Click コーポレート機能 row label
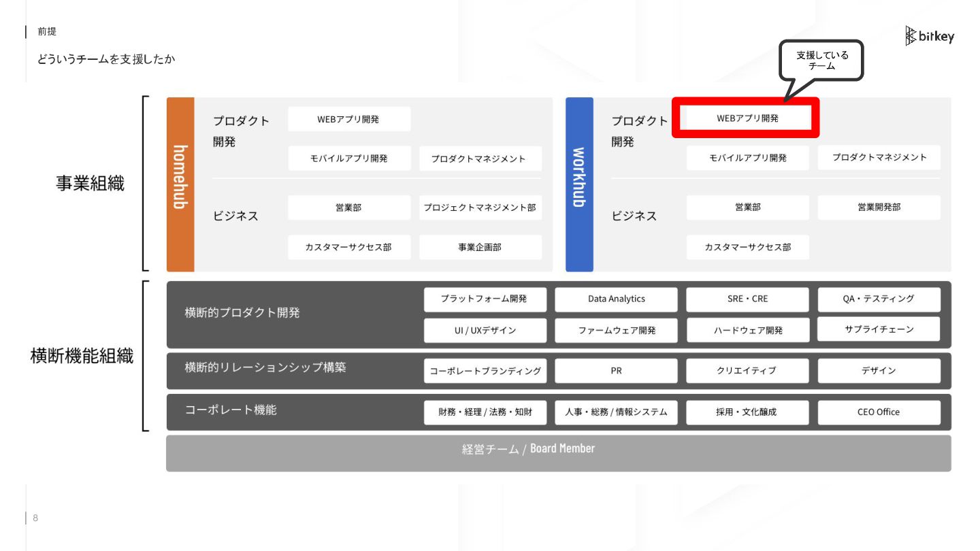The width and height of the screenshot is (980, 551). 231,410
